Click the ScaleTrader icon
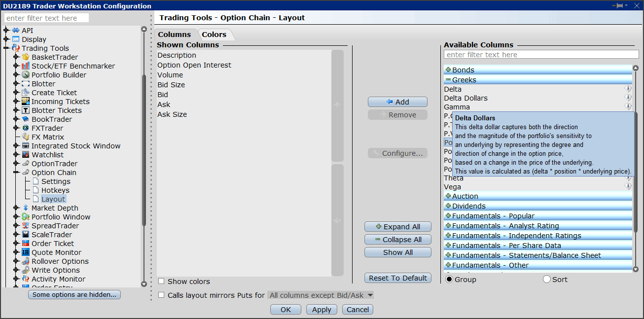 tap(26, 235)
